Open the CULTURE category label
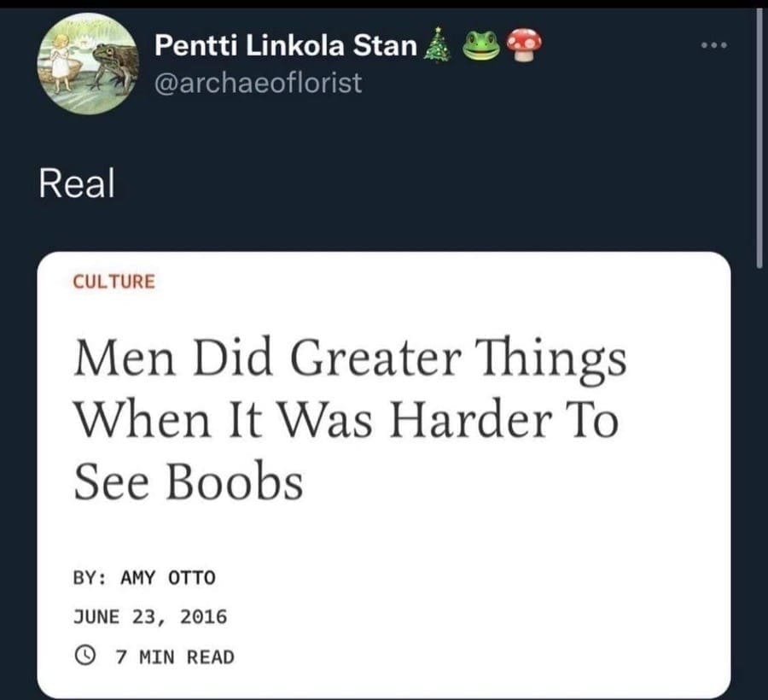The image size is (768, 700). coord(113,281)
